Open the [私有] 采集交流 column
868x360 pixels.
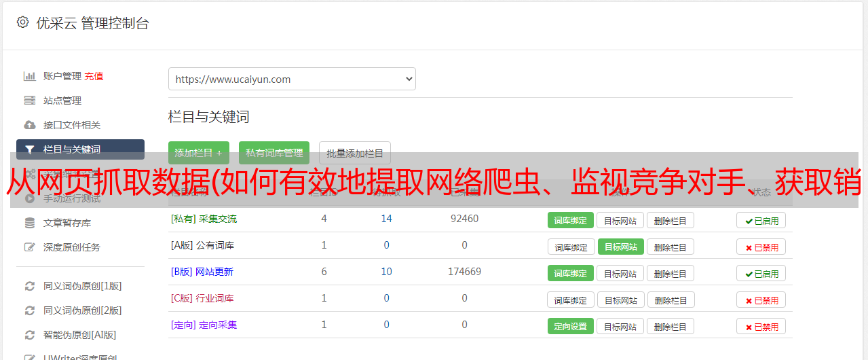point(204,219)
